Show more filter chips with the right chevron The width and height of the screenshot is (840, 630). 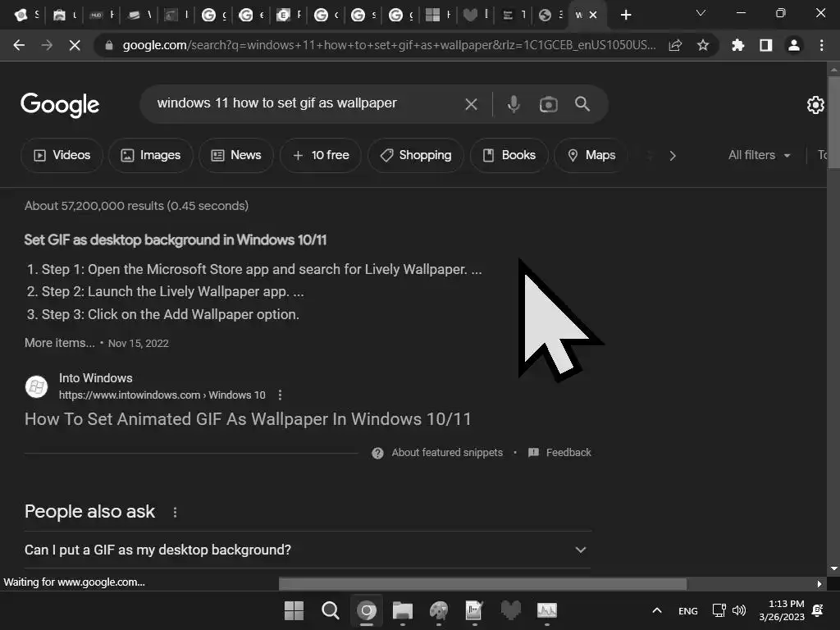pyautogui.click(x=673, y=156)
